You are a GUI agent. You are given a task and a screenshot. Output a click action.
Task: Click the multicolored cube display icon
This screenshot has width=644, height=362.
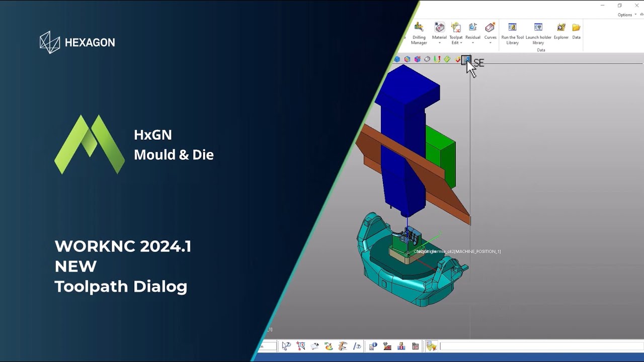click(407, 59)
